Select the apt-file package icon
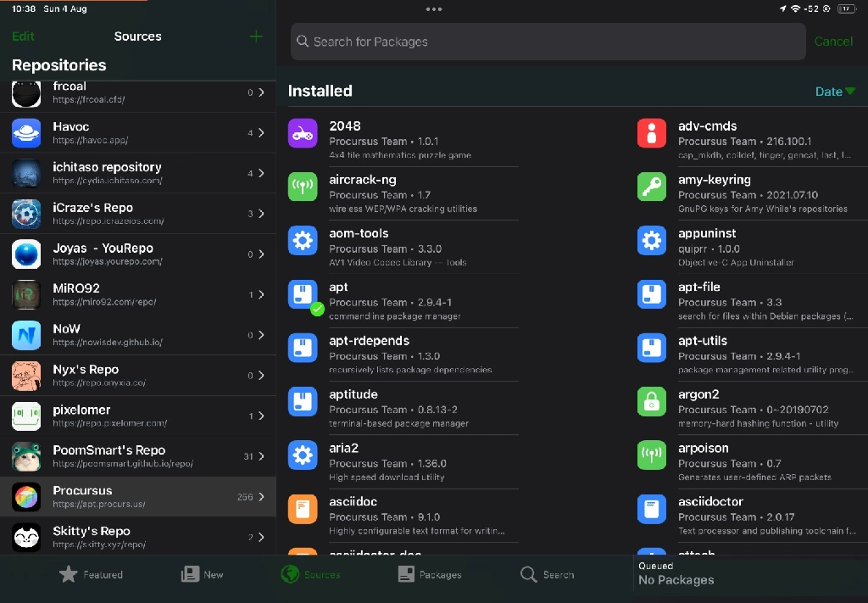The image size is (868, 603). [652, 294]
